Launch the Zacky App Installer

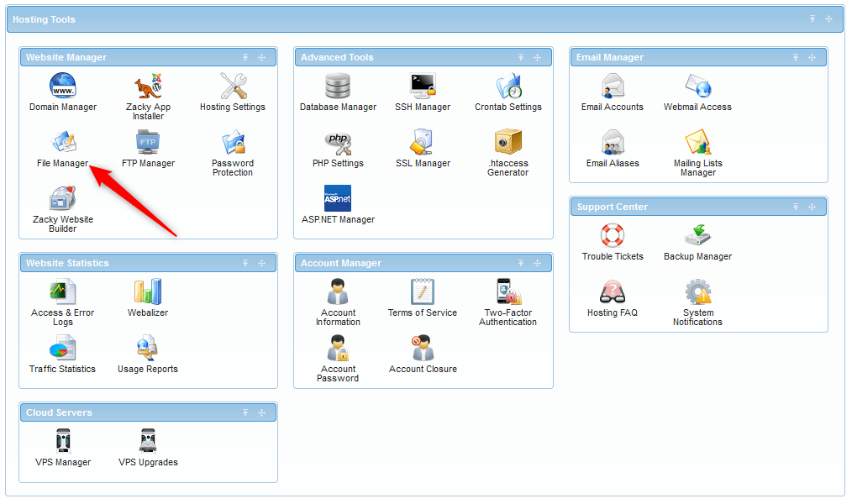point(148,84)
